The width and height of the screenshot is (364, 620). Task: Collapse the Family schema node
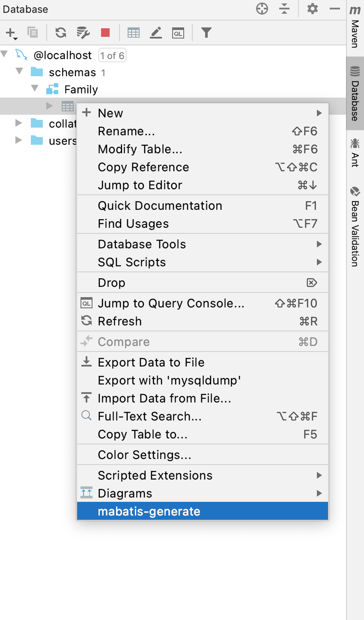click(x=35, y=89)
